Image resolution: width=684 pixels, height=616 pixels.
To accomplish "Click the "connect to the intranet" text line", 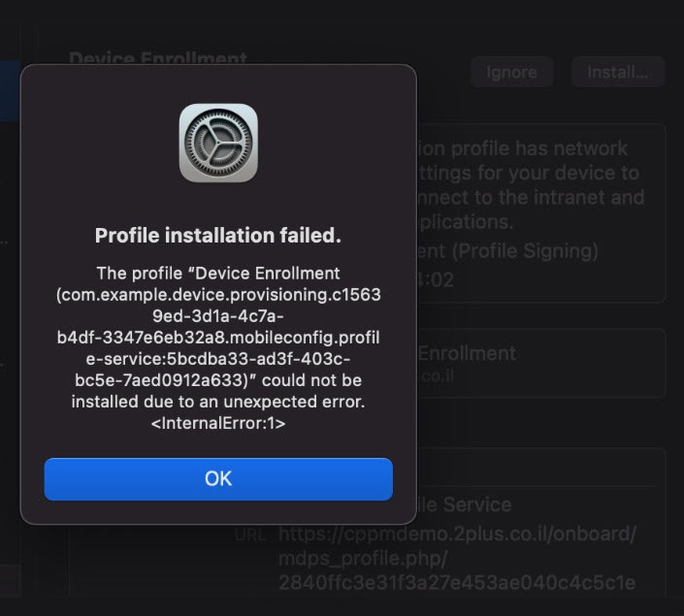I will click(x=531, y=198).
